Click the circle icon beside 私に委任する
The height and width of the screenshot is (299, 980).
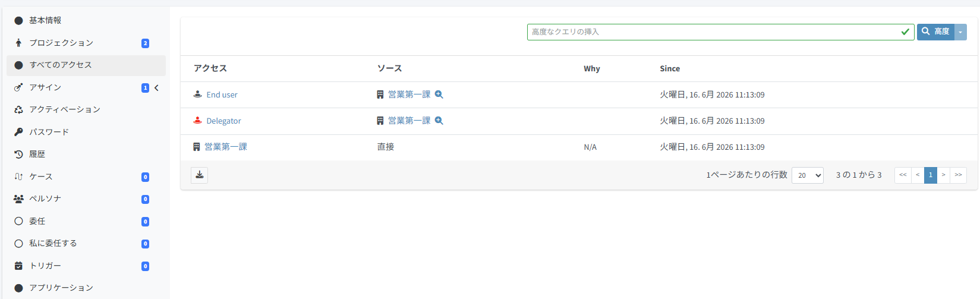18,244
